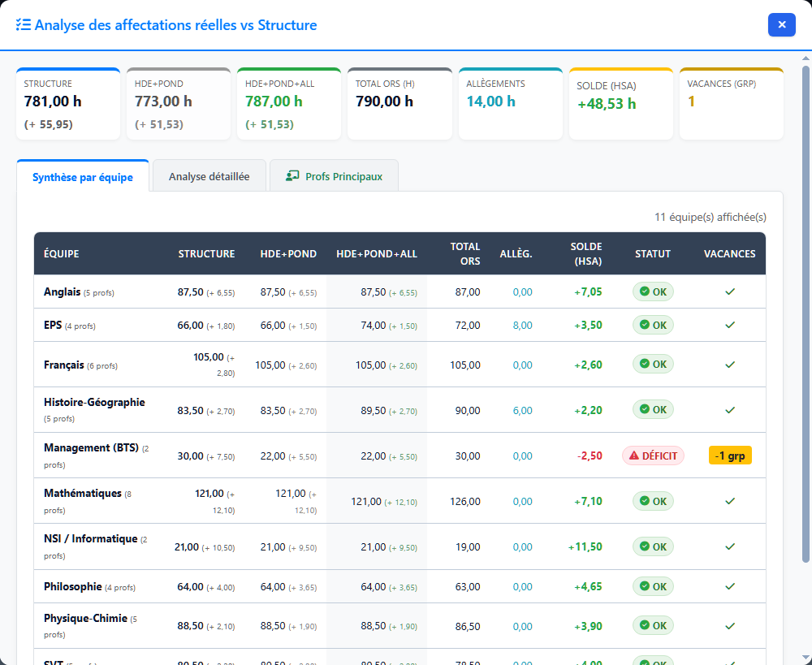Click the Français team name
Image resolution: width=812 pixels, height=665 pixels.
click(63, 365)
